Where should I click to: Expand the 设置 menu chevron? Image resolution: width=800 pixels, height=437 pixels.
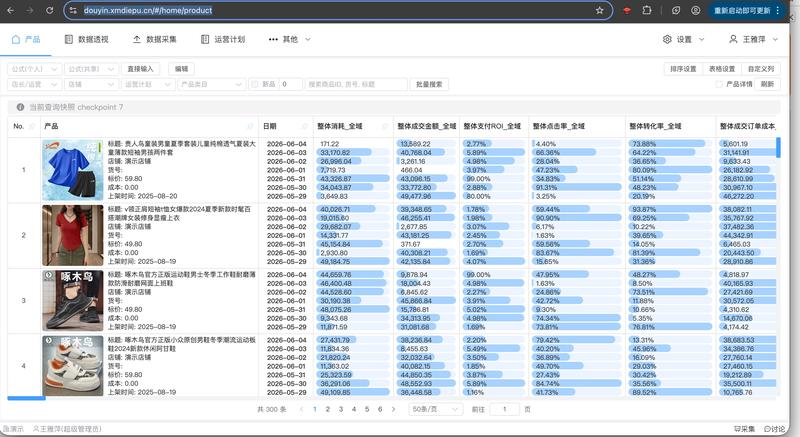[702, 39]
